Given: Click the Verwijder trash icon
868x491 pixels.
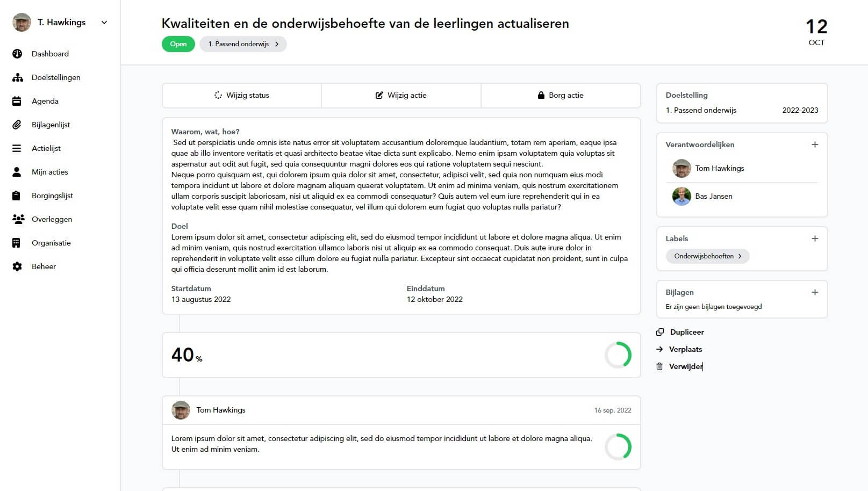Looking at the screenshot, I should (x=659, y=366).
